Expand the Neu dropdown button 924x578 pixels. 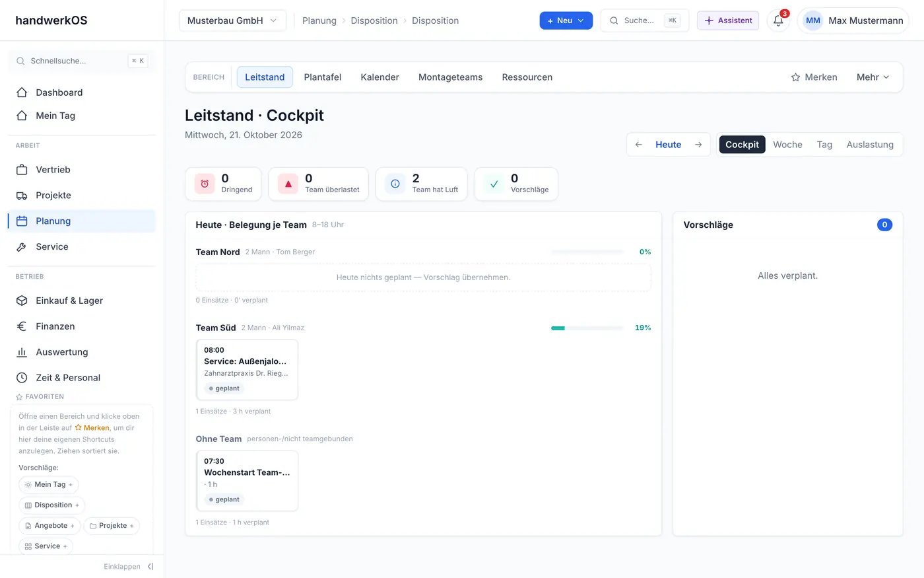click(566, 20)
